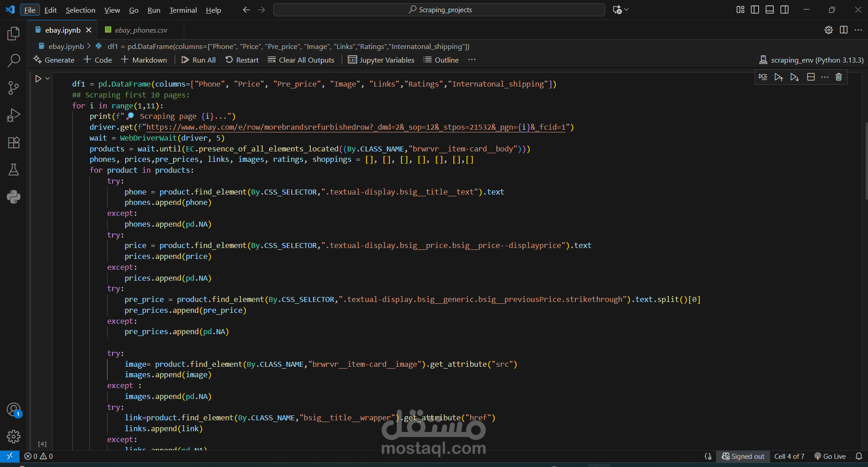Click Run All in notebook toolbar

[x=199, y=60]
